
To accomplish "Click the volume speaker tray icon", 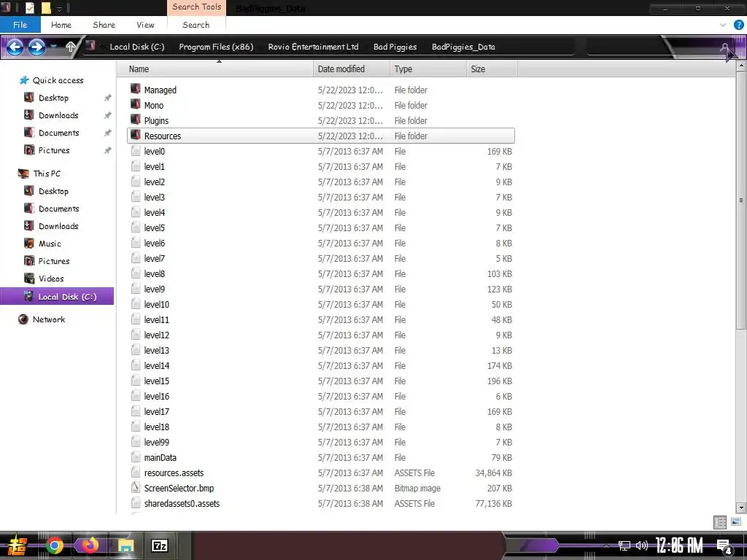I will point(642,545).
